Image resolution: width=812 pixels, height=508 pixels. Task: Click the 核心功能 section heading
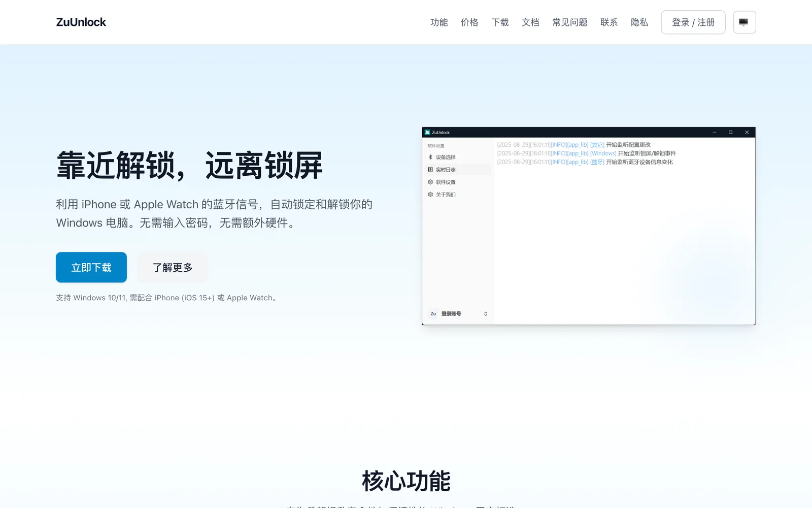pos(406,481)
